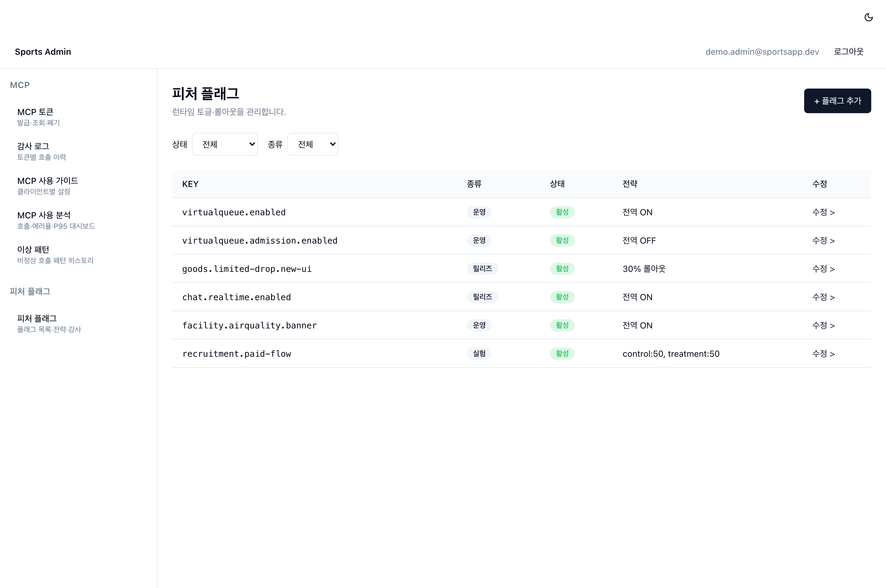Click the Sports Admin logo text
This screenshot has width=886, height=588.
point(43,52)
